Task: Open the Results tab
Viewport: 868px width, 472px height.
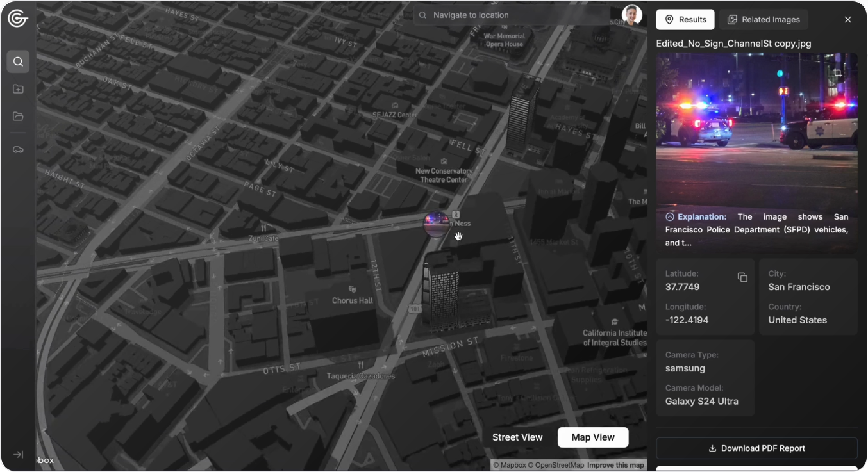Action: pos(685,20)
